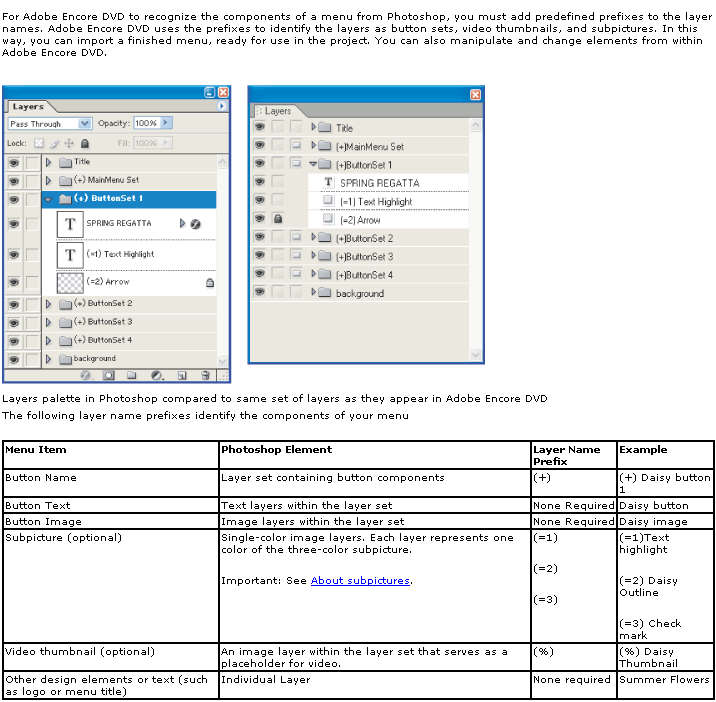Close the Encore Layers window
This screenshot has height=702, width=716.
tap(475, 95)
